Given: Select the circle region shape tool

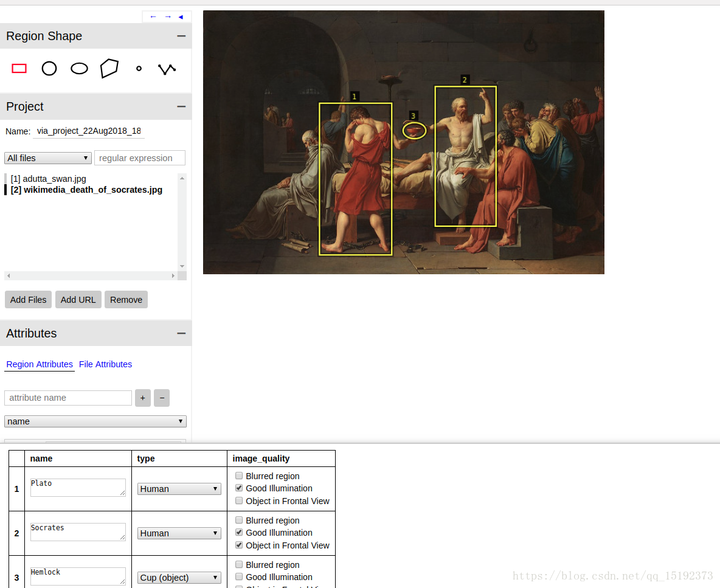Looking at the screenshot, I should (x=49, y=69).
